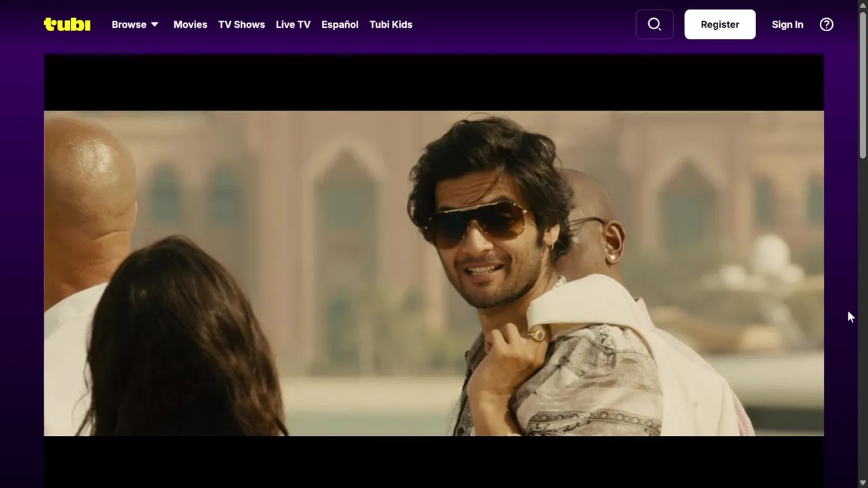Click the page vertical scrollbar thumb
868x488 pixels.
coord(863,85)
